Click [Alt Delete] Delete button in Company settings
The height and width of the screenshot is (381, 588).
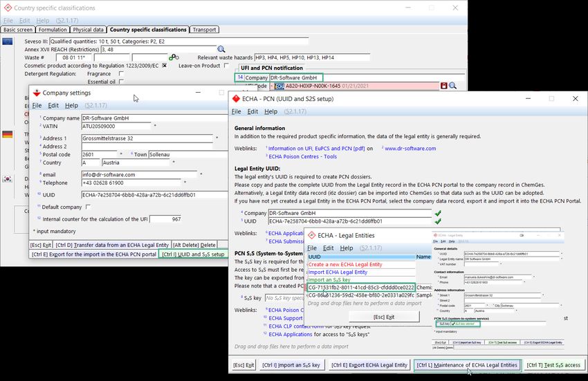[x=194, y=245]
